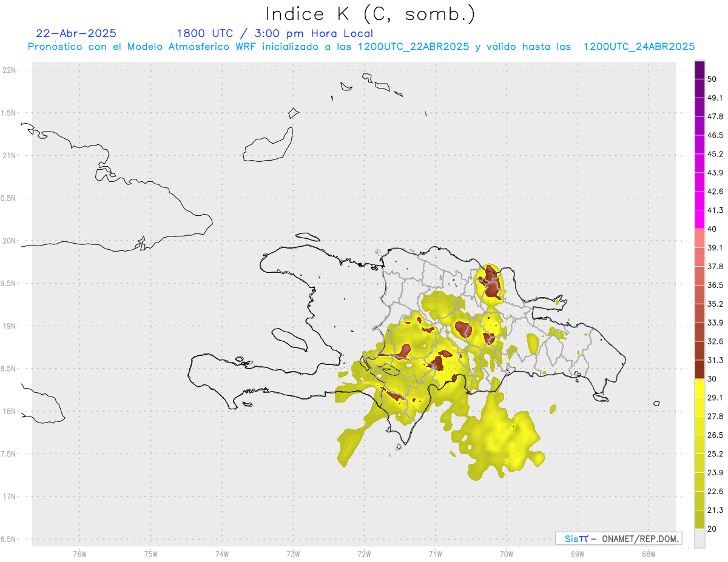Click the '49.1' color scale value
This screenshot has height=562, width=728.
click(715, 98)
